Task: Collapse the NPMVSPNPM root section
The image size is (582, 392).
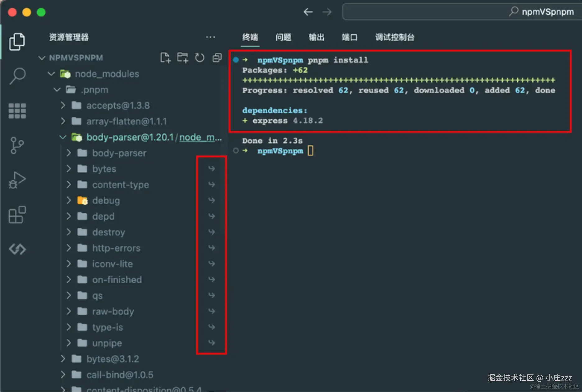Action: coord(42,58)
